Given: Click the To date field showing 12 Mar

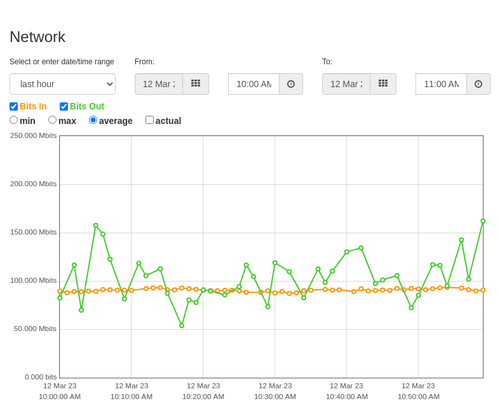Looking at the screenshot, I should 346,84.
